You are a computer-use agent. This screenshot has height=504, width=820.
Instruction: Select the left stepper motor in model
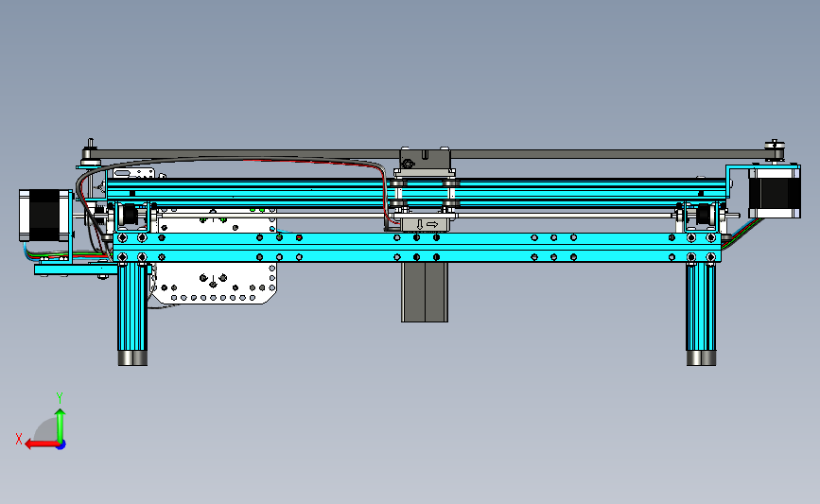coord(44,216)
